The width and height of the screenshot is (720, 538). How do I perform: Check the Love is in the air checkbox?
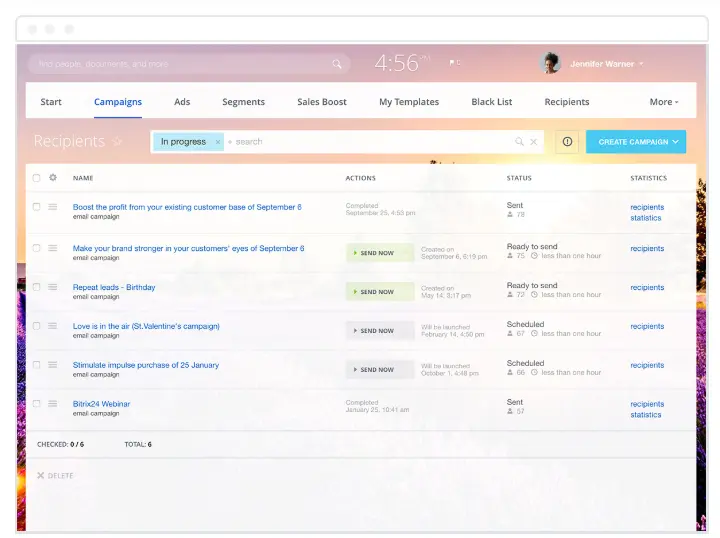click(36, 326)
